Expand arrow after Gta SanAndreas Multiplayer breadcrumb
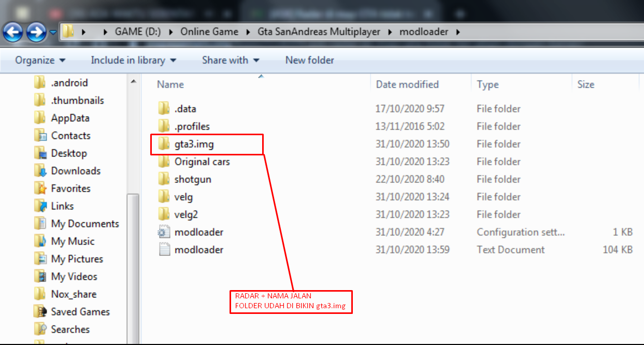644x345 pixels. [390, 32]
